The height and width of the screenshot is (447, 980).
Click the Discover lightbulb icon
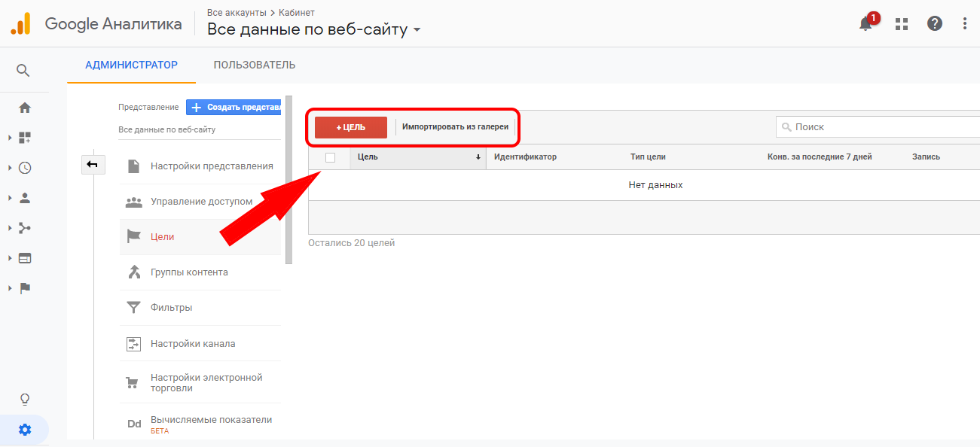pyautogui.click(x=25, y=399)
